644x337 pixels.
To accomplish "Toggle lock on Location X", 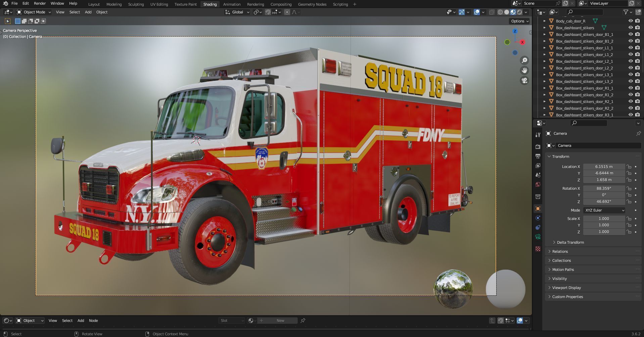I will click(629, 167).
